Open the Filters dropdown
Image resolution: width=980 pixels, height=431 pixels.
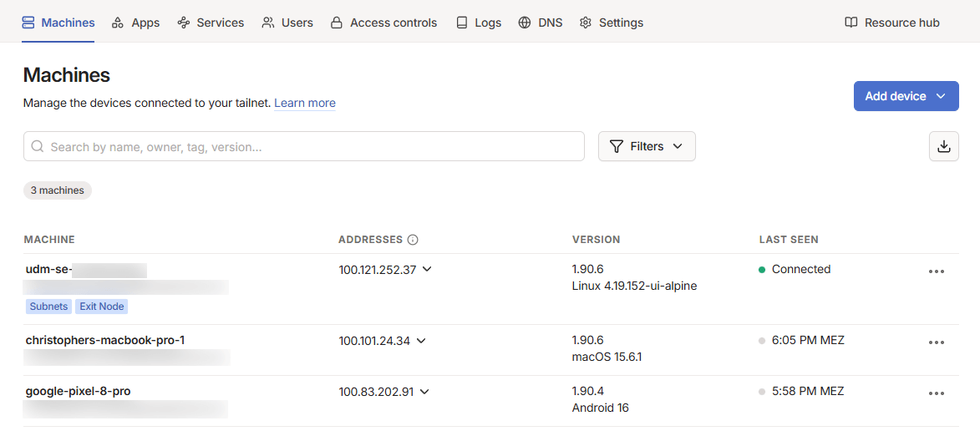click(647, 146)
